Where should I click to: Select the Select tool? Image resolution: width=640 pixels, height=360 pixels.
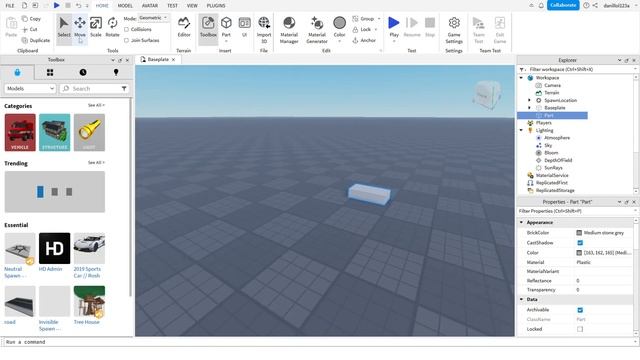click(64, 27)
